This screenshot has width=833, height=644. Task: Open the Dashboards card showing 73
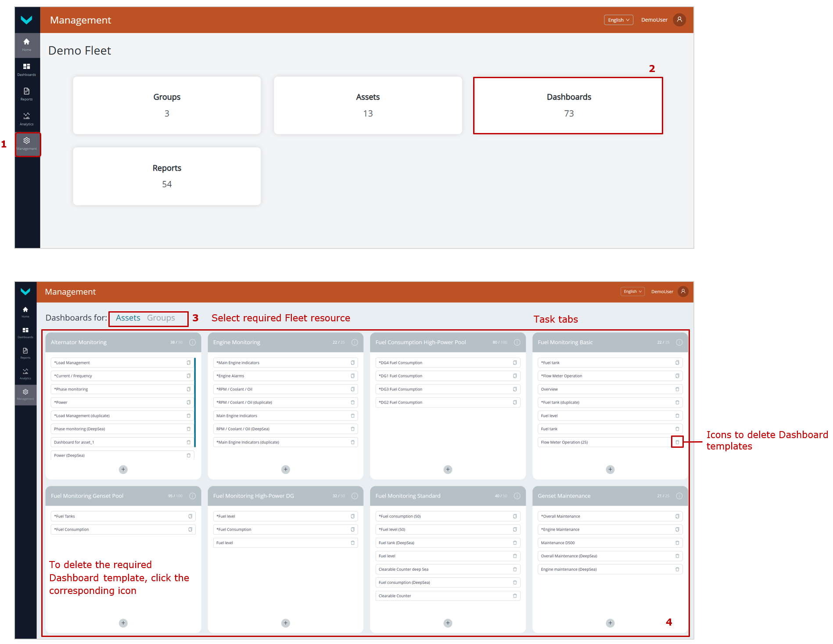(x=568, y=105)
